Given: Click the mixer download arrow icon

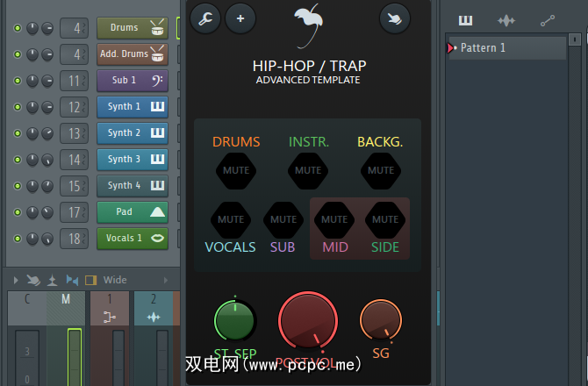Looking at the screenshot, I should coord(52,281).
